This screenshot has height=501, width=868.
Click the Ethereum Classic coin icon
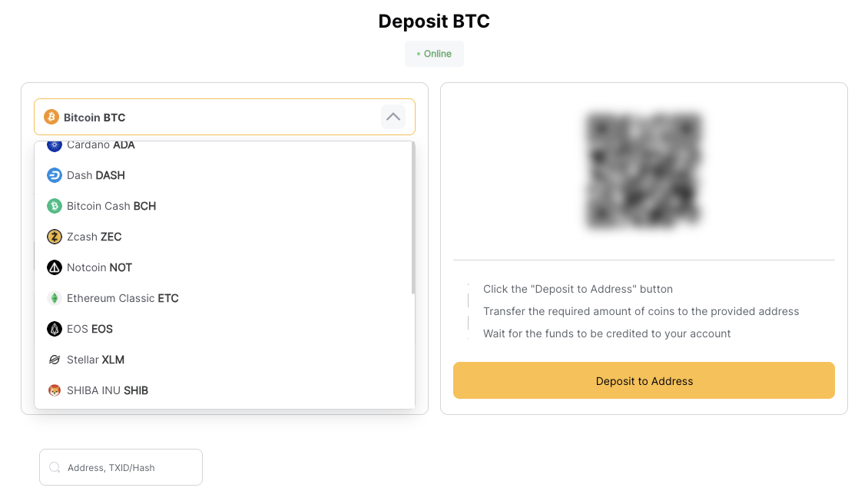53,298
